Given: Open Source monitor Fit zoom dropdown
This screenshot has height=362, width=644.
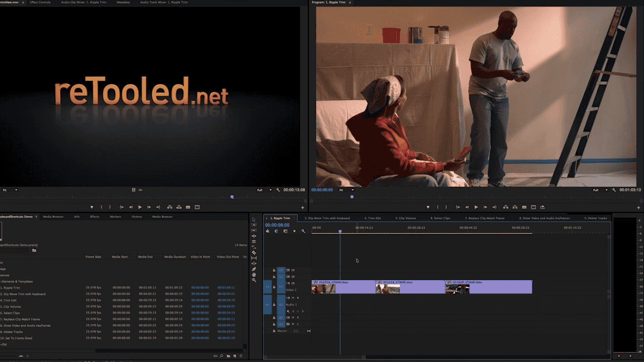Looking at the screenshot, I should tap(9, 190).
